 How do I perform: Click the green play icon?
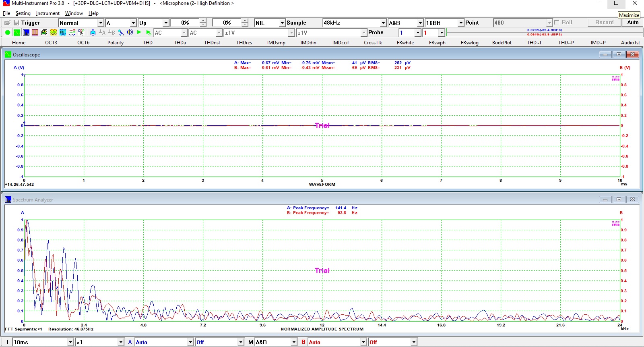pyautogui.click(x=139, y=33)
